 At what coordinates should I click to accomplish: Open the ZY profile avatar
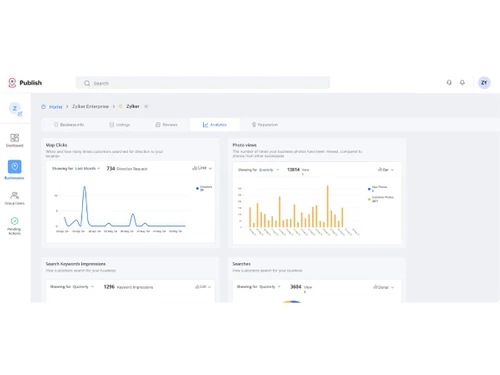coord(484,83)
